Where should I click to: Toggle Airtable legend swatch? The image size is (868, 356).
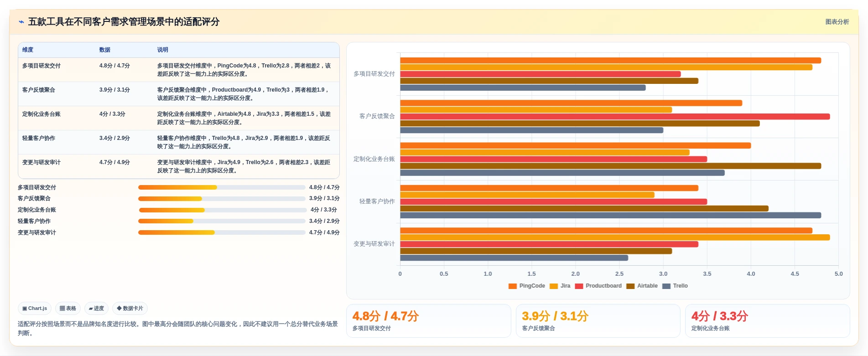click(x=630, y=286)
